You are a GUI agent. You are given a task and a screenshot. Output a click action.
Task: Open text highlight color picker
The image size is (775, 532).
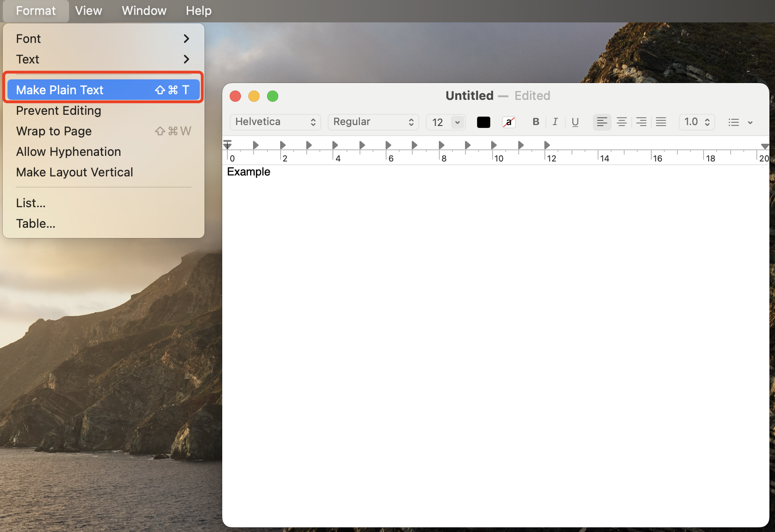(508, 122)
